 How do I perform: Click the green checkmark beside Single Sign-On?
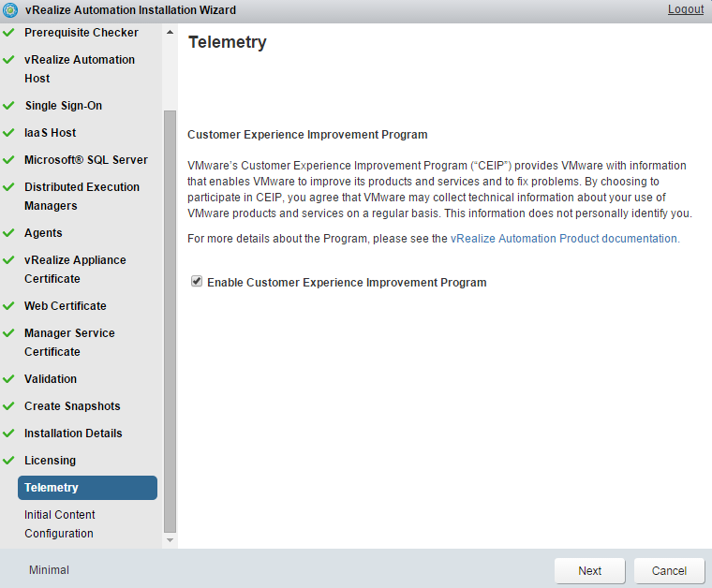(8, 106)
